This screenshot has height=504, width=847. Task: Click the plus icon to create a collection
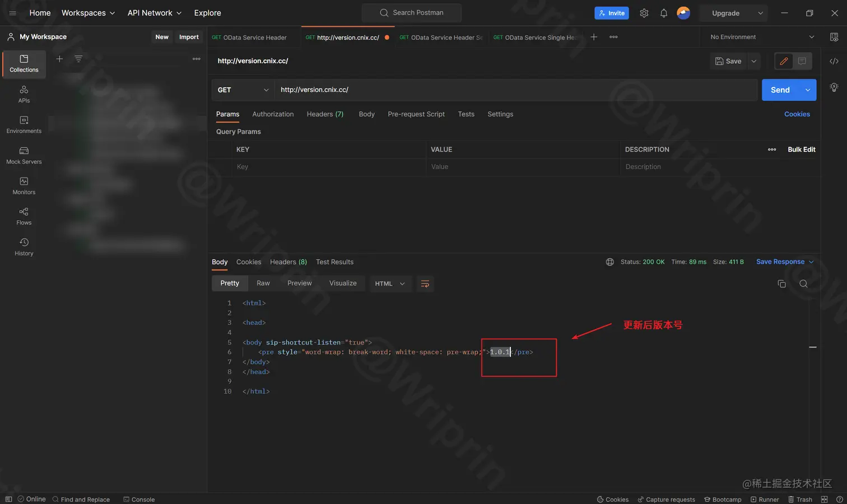click(x=59, y=59)
